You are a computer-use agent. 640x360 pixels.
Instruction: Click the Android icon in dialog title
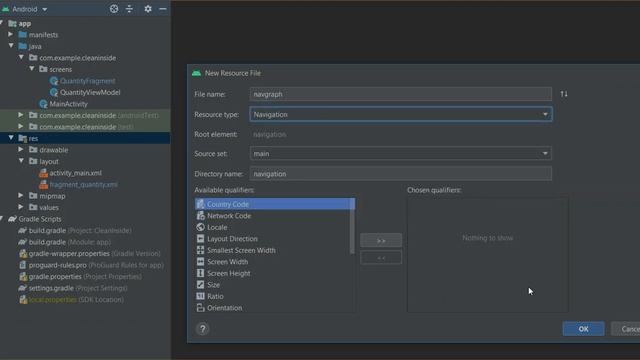[x=196, y=73]
